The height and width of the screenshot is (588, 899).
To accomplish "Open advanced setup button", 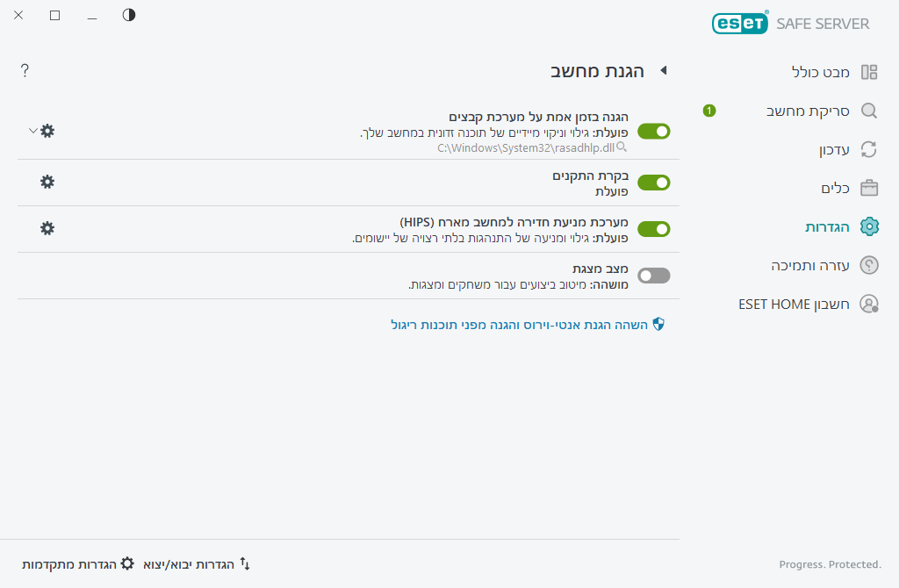I will point(78,563).
